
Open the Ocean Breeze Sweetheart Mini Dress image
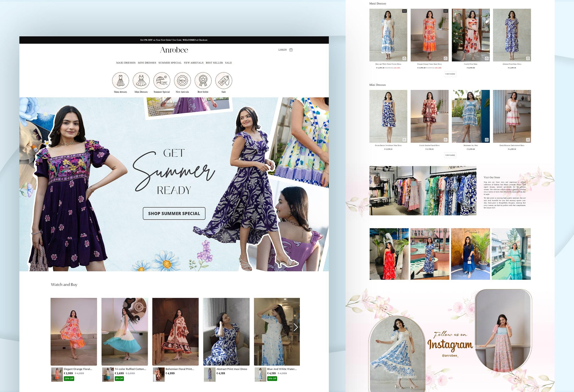coord(388,116)
